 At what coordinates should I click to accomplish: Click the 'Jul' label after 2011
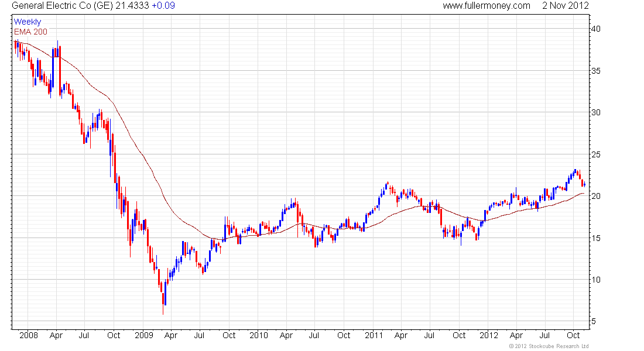tap(429, 335)
